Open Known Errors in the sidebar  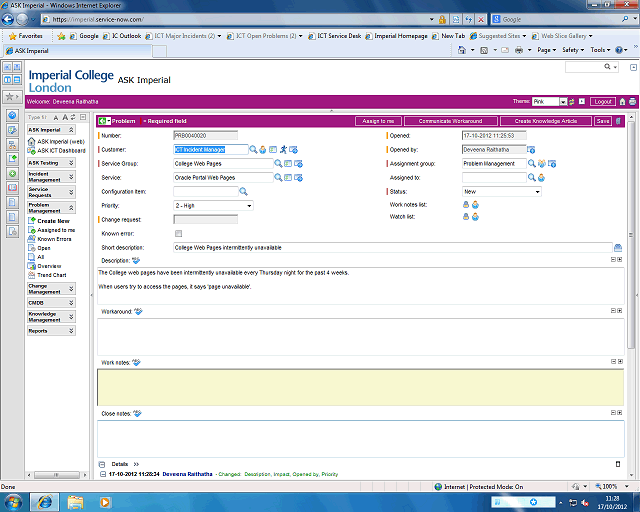[54, 239]
